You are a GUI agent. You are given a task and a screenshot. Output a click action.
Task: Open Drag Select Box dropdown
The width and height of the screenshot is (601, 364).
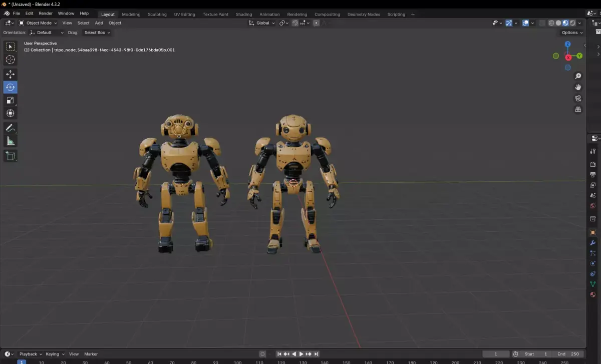[97, 33]
